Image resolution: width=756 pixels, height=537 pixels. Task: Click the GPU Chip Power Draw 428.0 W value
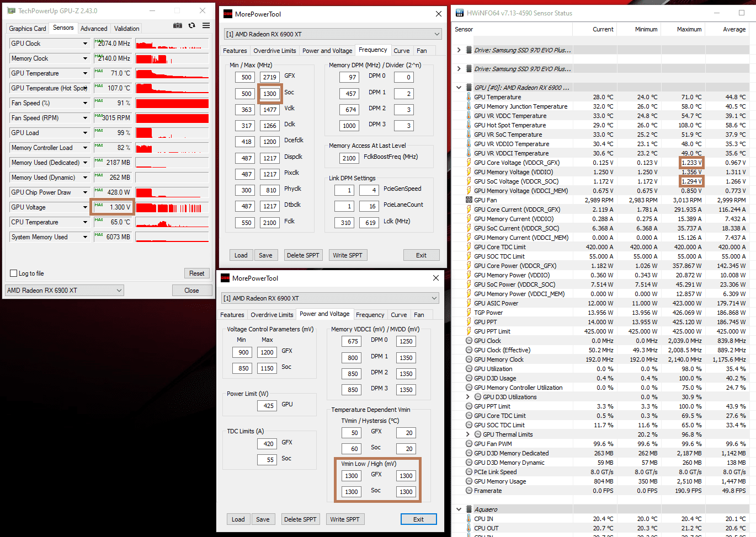(x=113, y=192)
